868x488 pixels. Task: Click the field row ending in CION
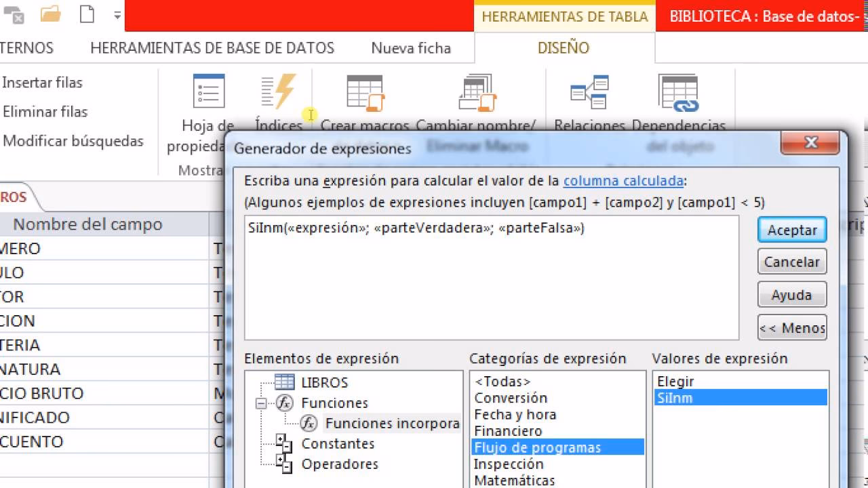(x=104, y=321)
